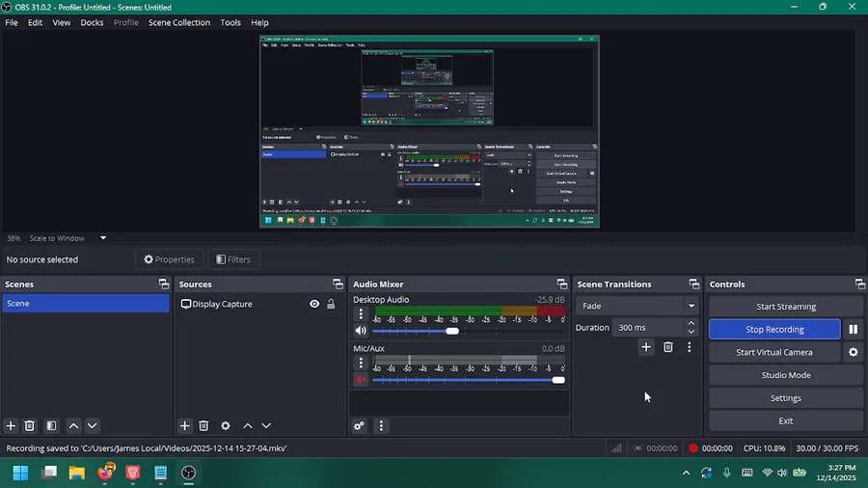Hide Display Capture with eye icon
868x488 pixels.
click(314, 304)
